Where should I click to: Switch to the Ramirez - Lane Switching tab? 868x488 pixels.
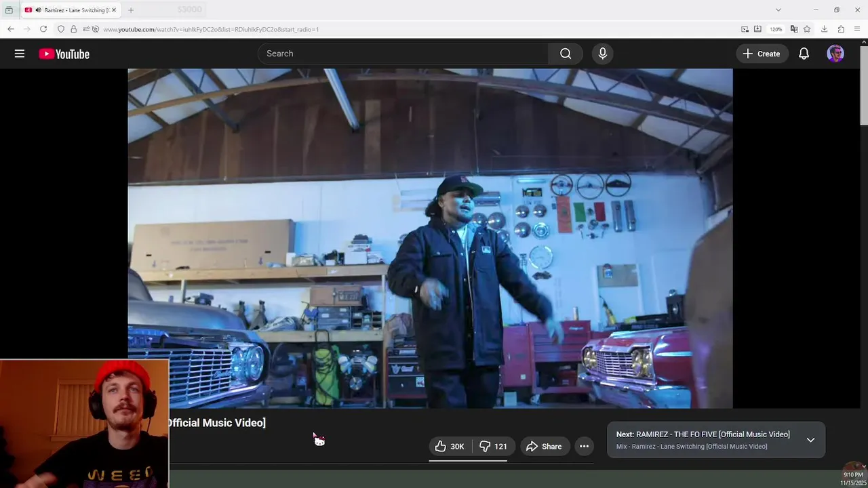click(71, 10)
